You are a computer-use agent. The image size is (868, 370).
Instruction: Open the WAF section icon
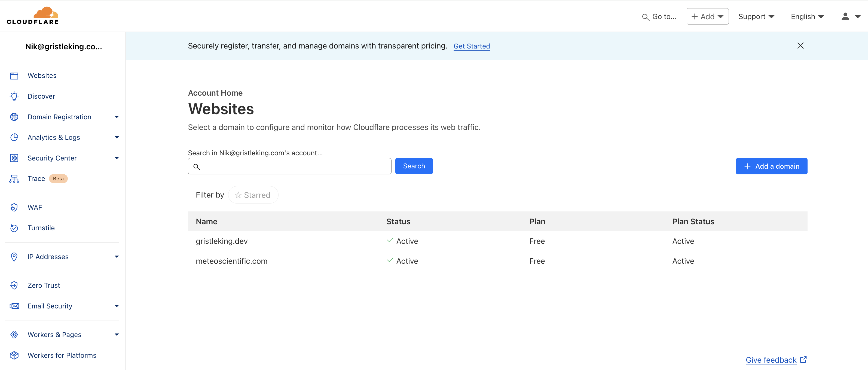point(14,207)
